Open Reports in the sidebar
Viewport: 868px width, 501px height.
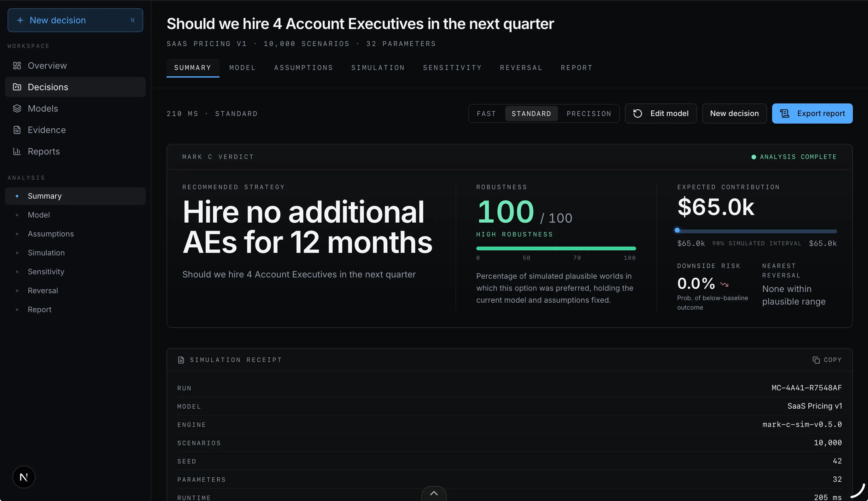pos(75,151)
